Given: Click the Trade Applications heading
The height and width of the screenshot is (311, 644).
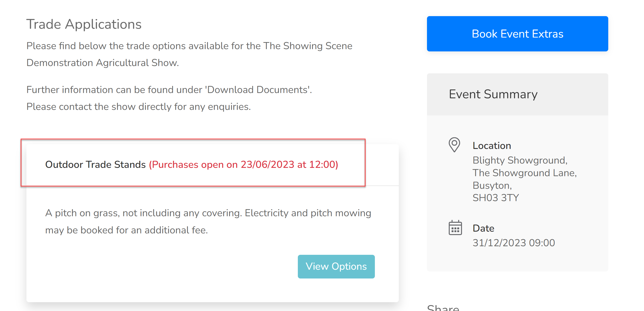Looking at the screenshot, I should coord(84,24).
